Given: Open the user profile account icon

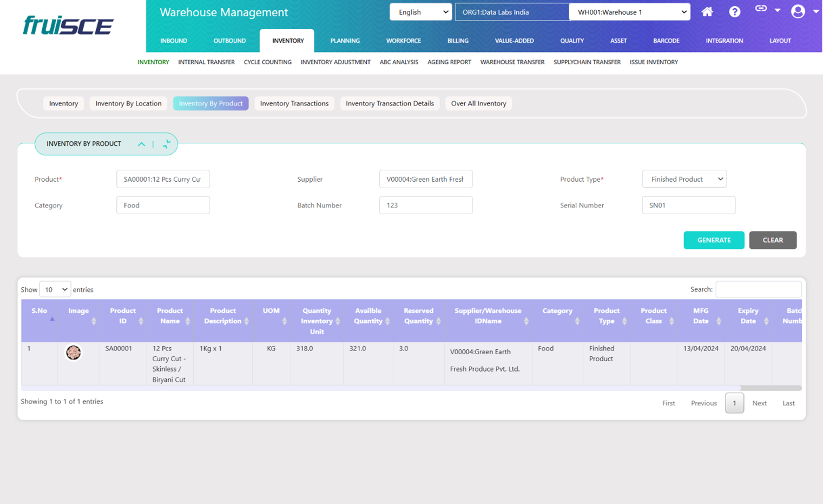Looking at the screenshot, I should pyautogui.click(x=798, y=11).
